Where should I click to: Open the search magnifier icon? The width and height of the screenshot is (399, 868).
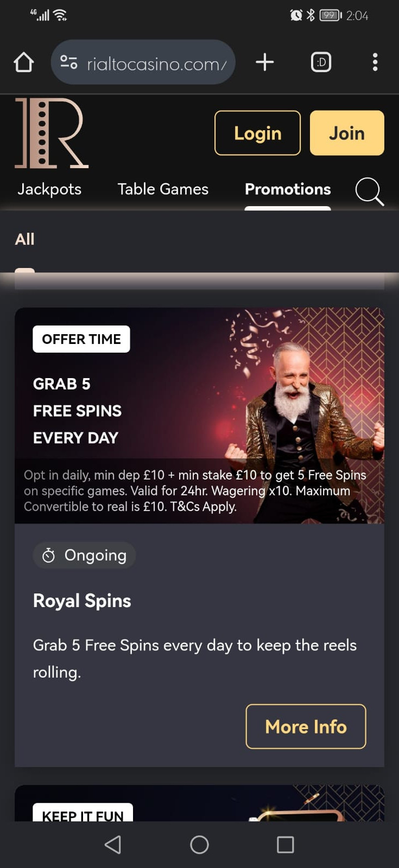click(370, 191)
